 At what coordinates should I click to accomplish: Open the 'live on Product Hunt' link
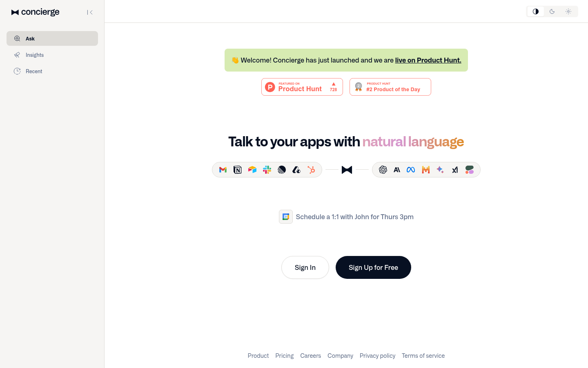[x=428, y=60]
